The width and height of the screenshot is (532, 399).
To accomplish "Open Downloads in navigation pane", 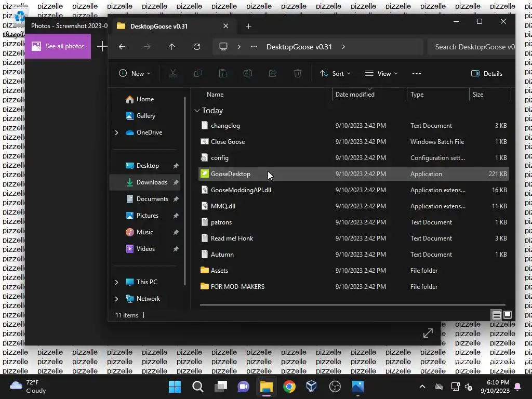I will (x=145, y=182).
